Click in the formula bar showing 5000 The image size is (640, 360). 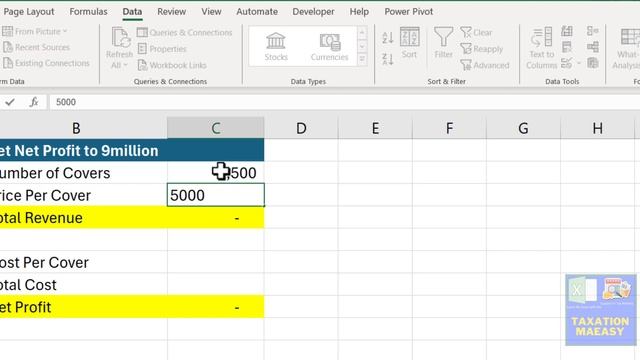tap(344, 102)
